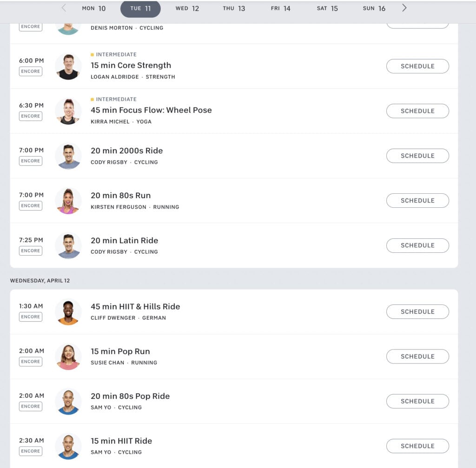Select the SAT 15 day tab
This screenshot has width=476, height=468.
tap(327, 8)
